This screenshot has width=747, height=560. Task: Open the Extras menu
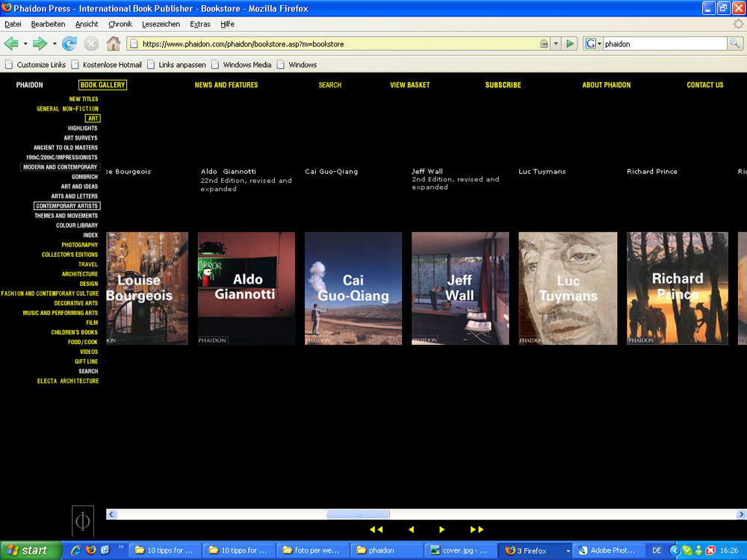click(x=200, y=24)
